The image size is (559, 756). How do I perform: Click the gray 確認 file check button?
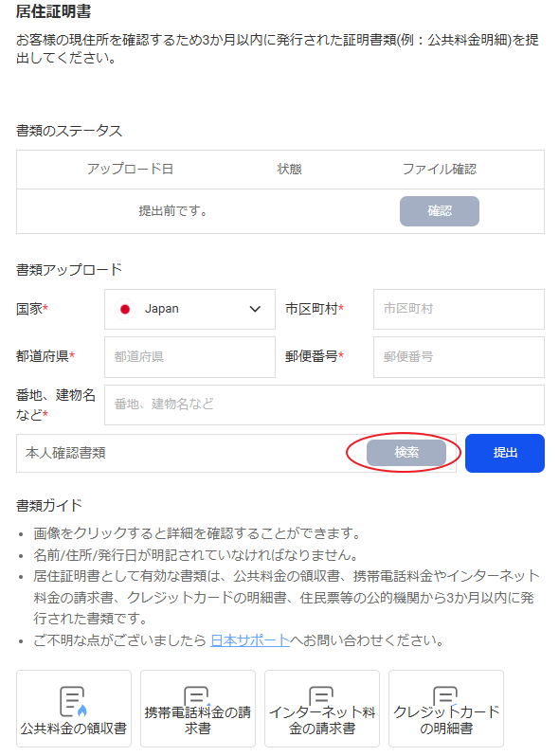pos(440,210)
